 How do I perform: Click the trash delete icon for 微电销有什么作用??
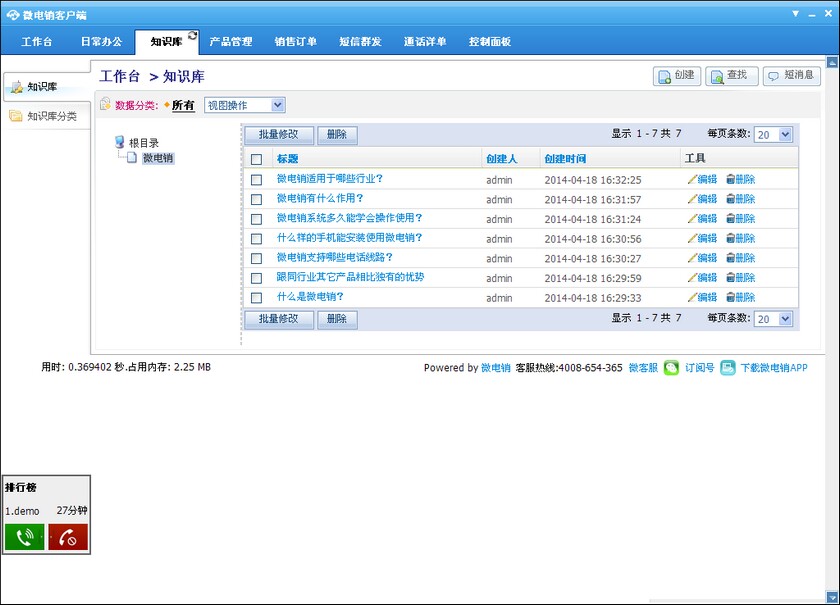click(731, 199)
